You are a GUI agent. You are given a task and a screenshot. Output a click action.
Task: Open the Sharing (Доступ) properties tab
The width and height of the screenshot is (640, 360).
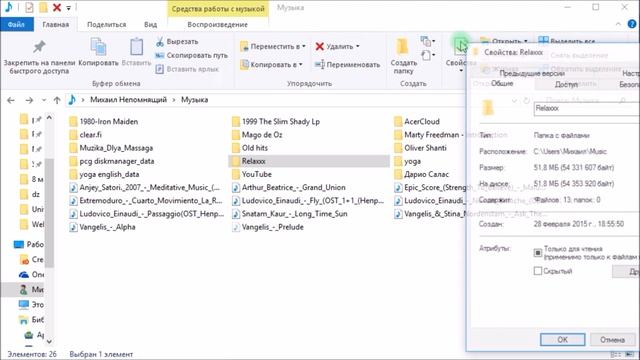tap(566, 84)
